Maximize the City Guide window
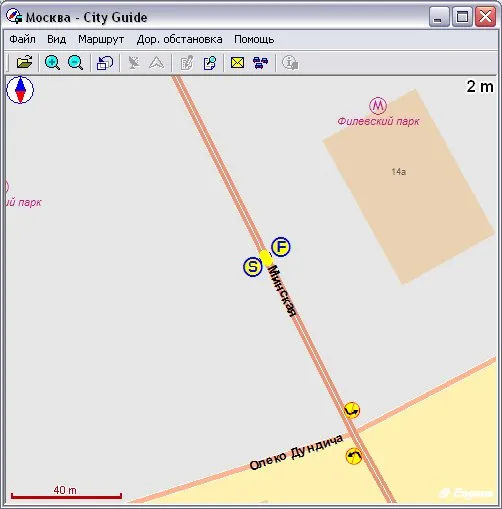 (x=462, y=17)
